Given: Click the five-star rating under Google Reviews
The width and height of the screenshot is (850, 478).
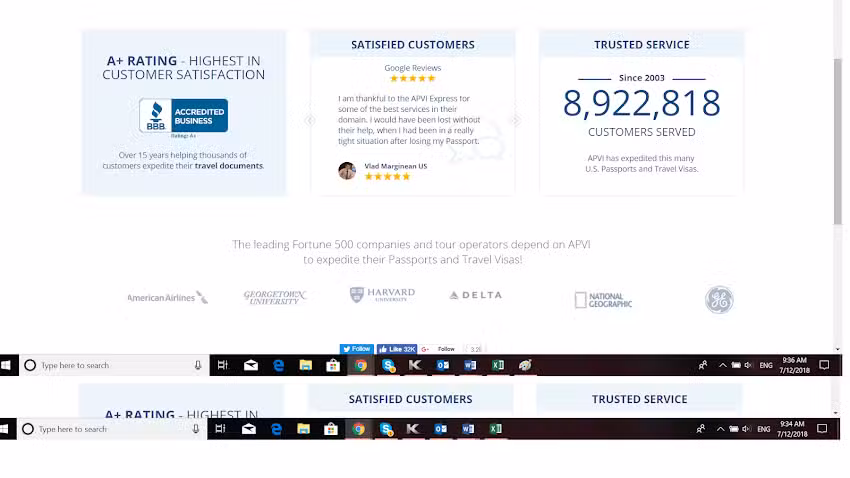Looking at the screenshot, I should pyautogui.click(x=412, y=79).
